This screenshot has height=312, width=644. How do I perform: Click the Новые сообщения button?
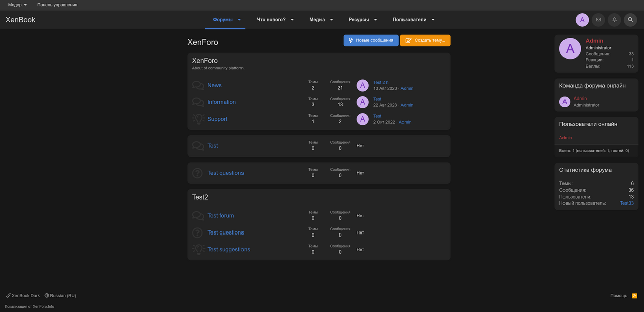371,40
